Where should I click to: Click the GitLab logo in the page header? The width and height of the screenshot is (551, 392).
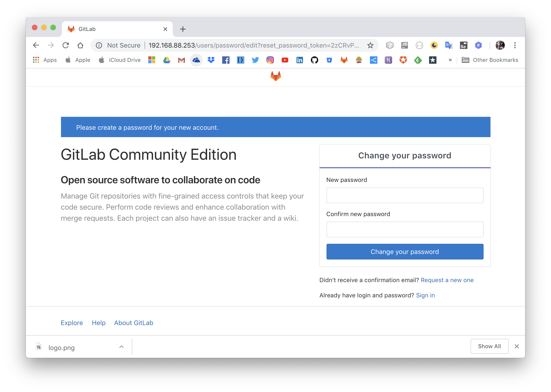[275, 76]
